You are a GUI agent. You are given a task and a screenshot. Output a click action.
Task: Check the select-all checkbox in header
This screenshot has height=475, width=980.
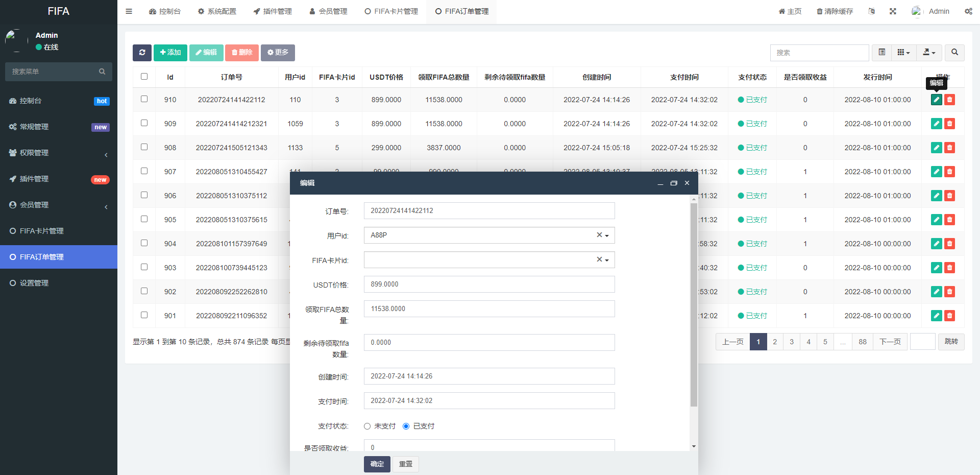pyautogui.click(x=144, y=77)
